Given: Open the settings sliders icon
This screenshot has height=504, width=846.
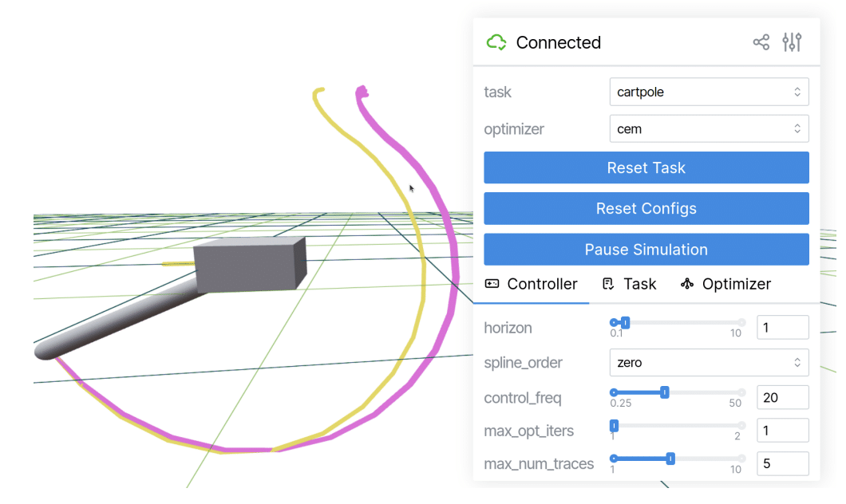Looking at the screenshot, I should (x=791, y=42).
